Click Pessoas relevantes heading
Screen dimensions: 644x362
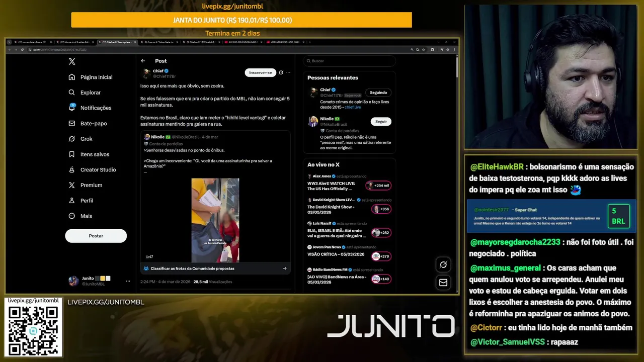click(333, 78)
